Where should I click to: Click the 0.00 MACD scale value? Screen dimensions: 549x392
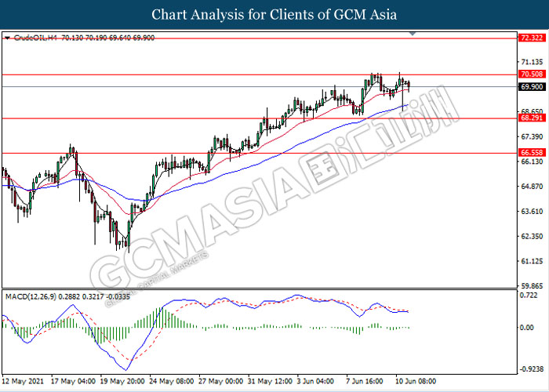tap(527, 328)
